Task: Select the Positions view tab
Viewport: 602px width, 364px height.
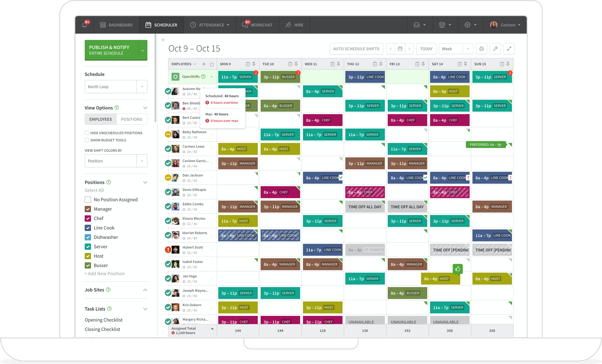Action: (x=132, y=119)
